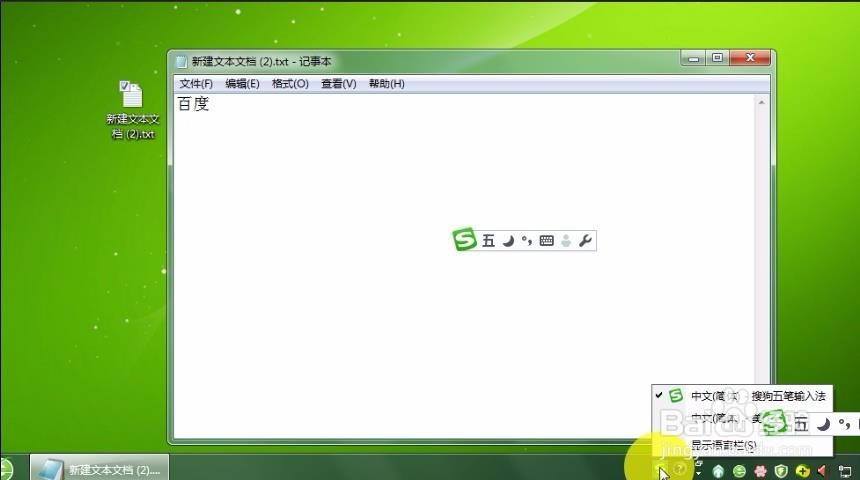Click the green browser 'e' tray icon

tap(739, 471)
